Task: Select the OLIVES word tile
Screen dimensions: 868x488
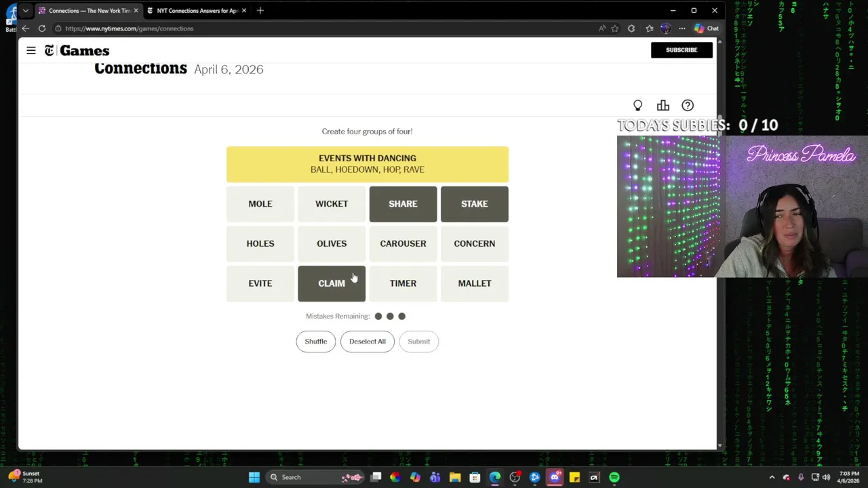Action: 332,244
